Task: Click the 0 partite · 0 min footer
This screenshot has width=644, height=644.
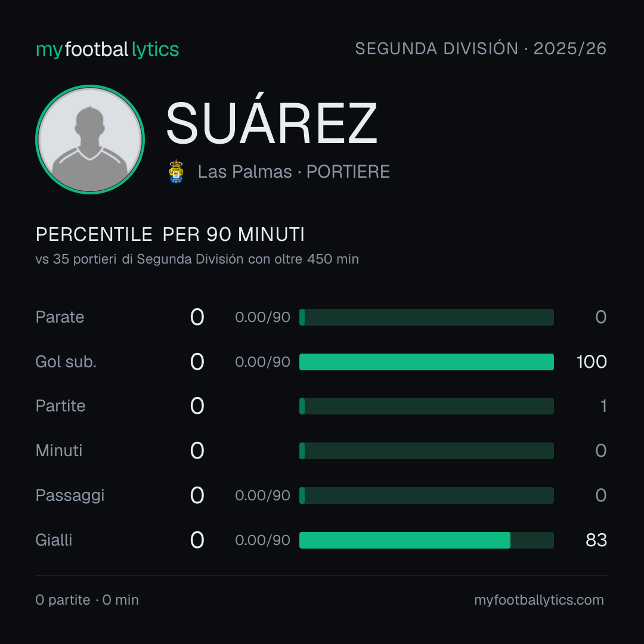Action: click(87, 600)
